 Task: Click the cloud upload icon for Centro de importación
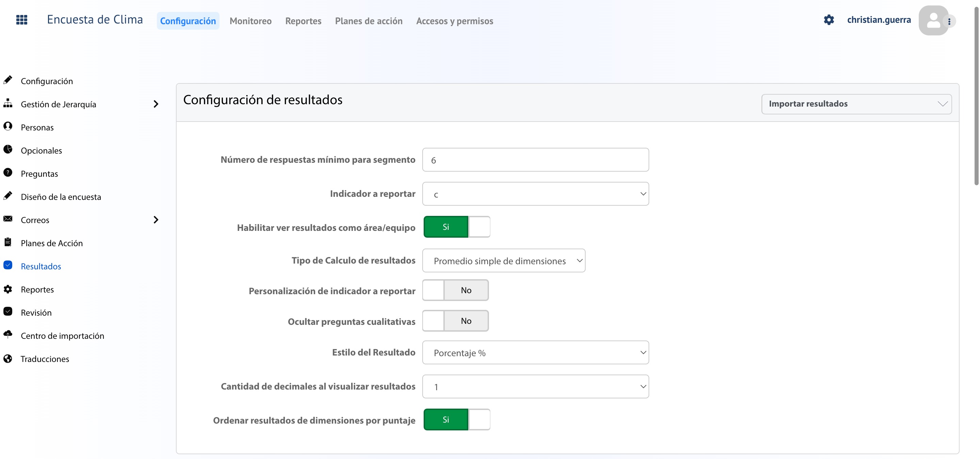(x=7, y=334)
